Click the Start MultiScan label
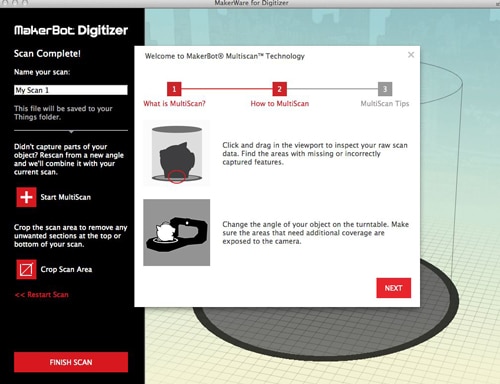The height and width of the screenshot is (384, 500). click(66, 197)
